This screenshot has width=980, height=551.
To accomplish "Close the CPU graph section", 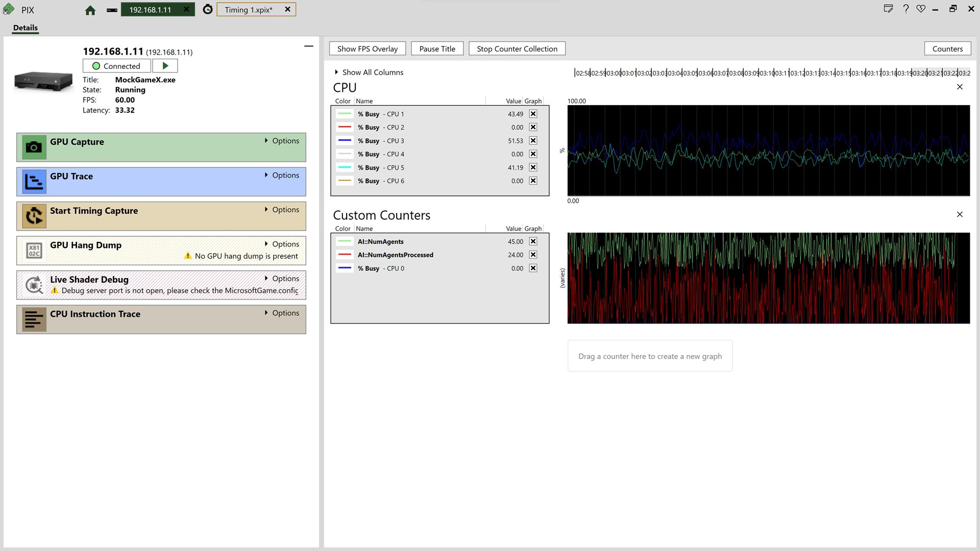I will [960, 87].
